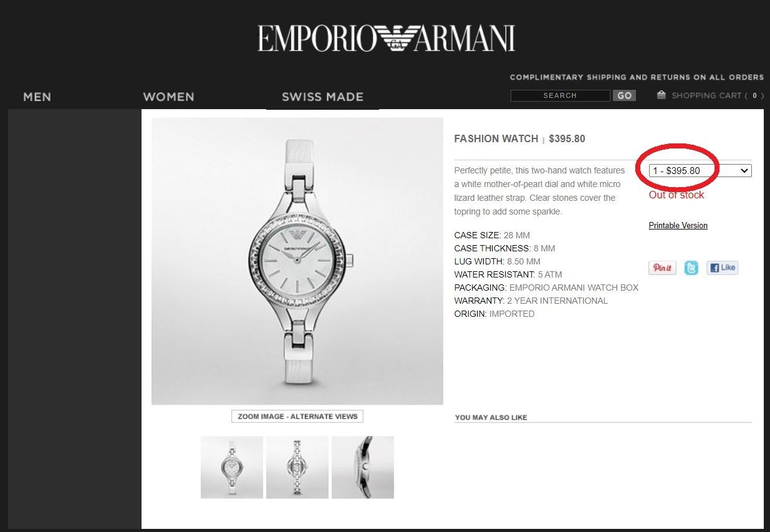Open the Printable Version link
Viewport: 770px width, 532px height.
coord(678,226)
